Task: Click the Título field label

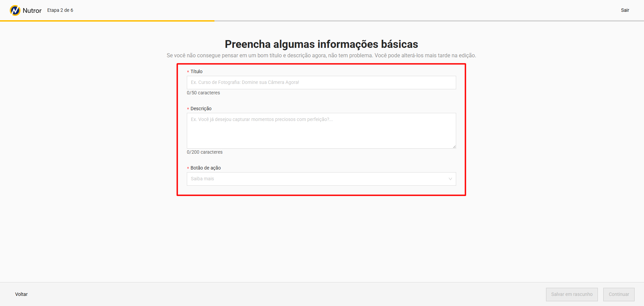Action: (196, 71)
